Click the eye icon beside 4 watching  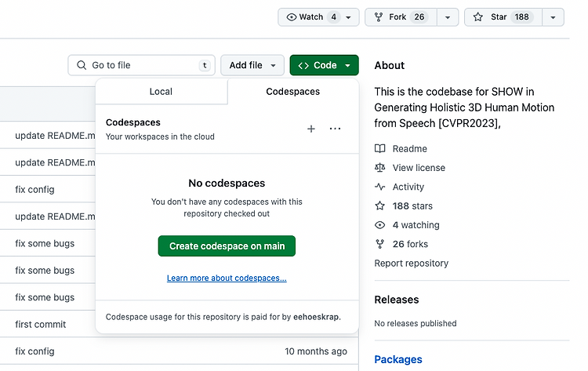380,225
